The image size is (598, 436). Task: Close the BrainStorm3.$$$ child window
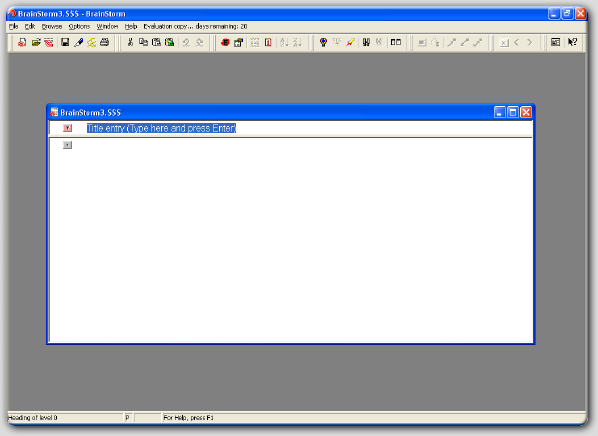coord(526,112)
